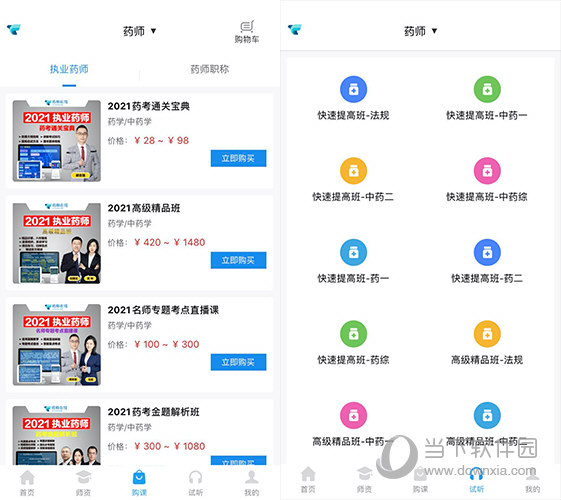Select price ¥ 28 ~ ¥ 98
Image resolution: width=561 pixels, height=500 pixels.
pos(161,141)
